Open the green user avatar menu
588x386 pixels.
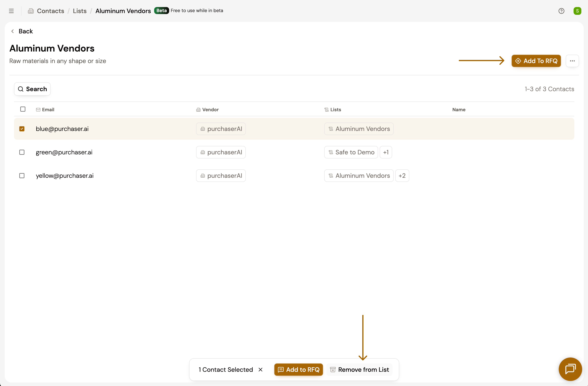click(577, 11)
